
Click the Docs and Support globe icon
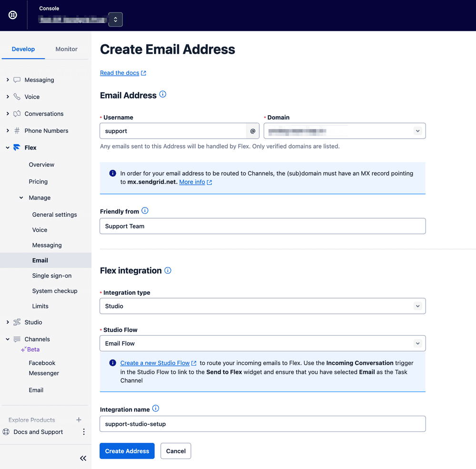pyautogui.click(x=5, y=432)
